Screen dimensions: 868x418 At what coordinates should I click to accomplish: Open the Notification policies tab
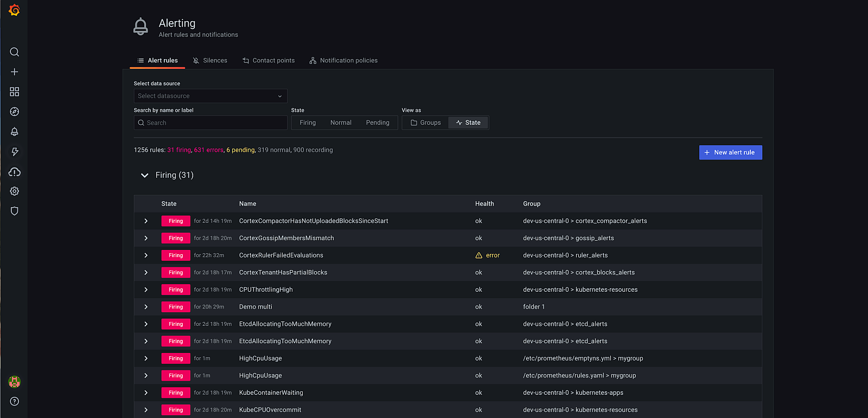pyautogui.click(x=343, y=60)
